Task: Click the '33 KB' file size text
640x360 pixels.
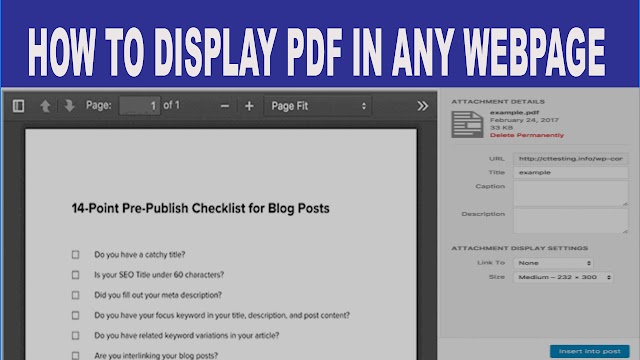Action: coord(501,128)
